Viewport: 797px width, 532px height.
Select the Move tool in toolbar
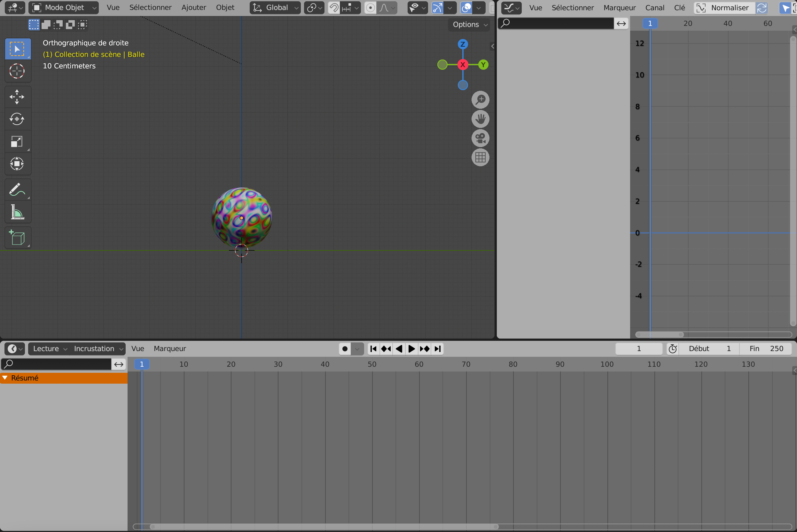coord(17,97)
